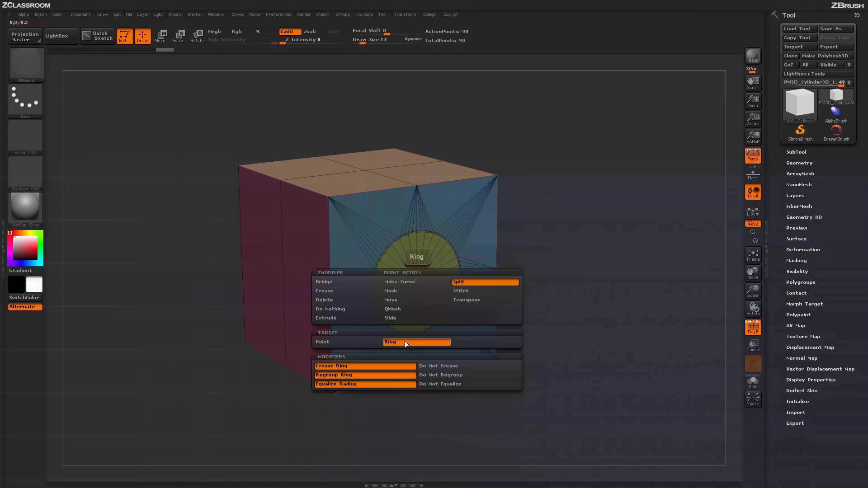Click the Move icon in right shelf
Screen dimensions: 868x488
point(753,273)
